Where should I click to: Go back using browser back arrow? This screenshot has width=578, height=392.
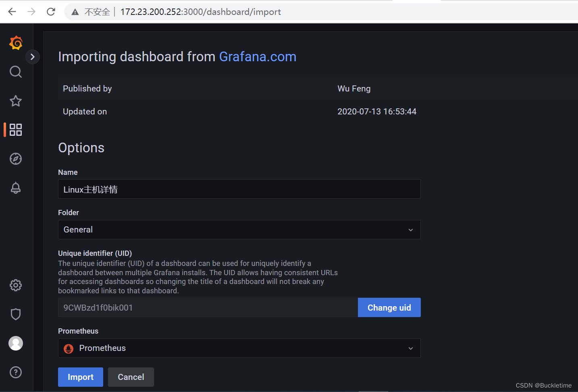(12, 12)
